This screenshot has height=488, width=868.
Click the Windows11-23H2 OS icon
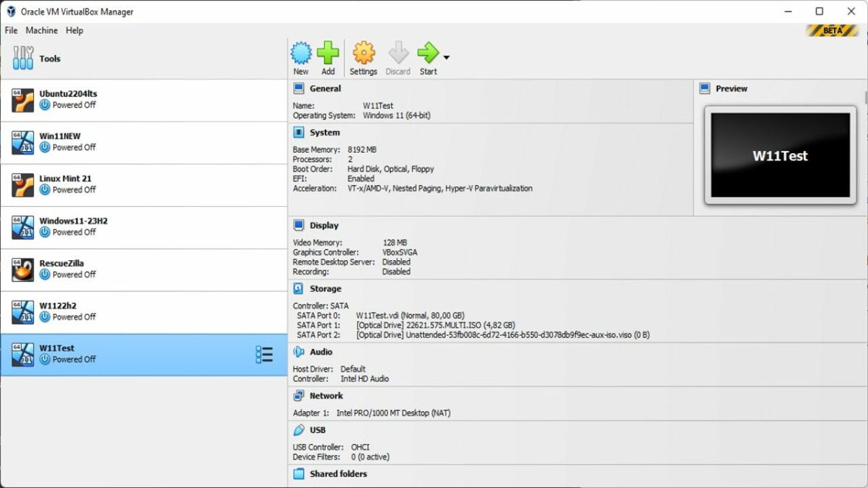[x=23, y=228]
